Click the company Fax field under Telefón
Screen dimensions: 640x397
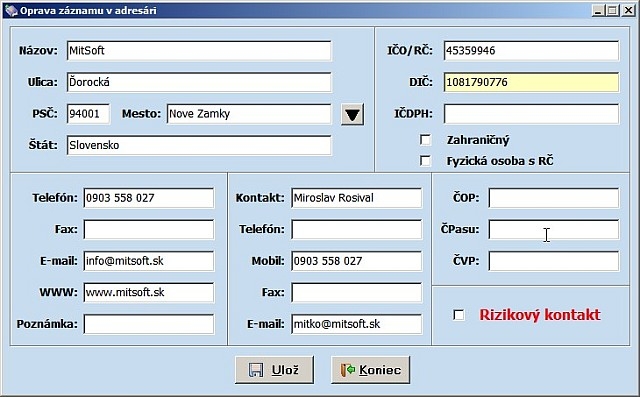pos(149,229)
